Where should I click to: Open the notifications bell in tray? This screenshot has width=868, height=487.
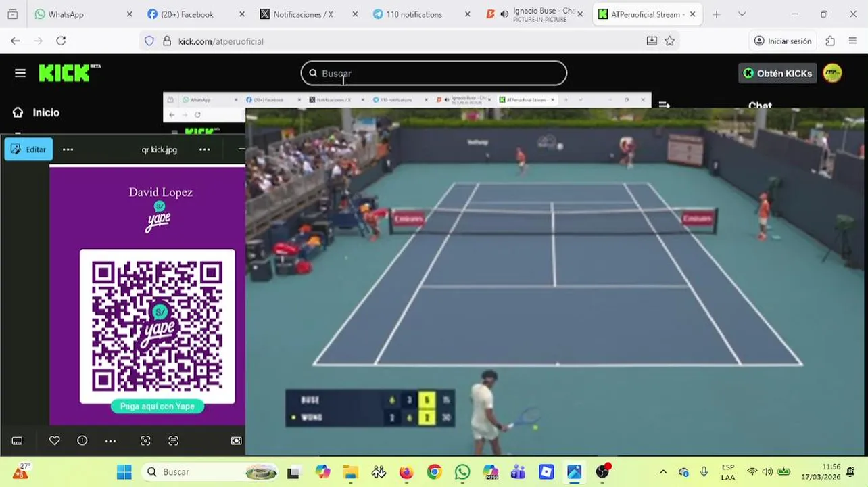tap(851, 472)
